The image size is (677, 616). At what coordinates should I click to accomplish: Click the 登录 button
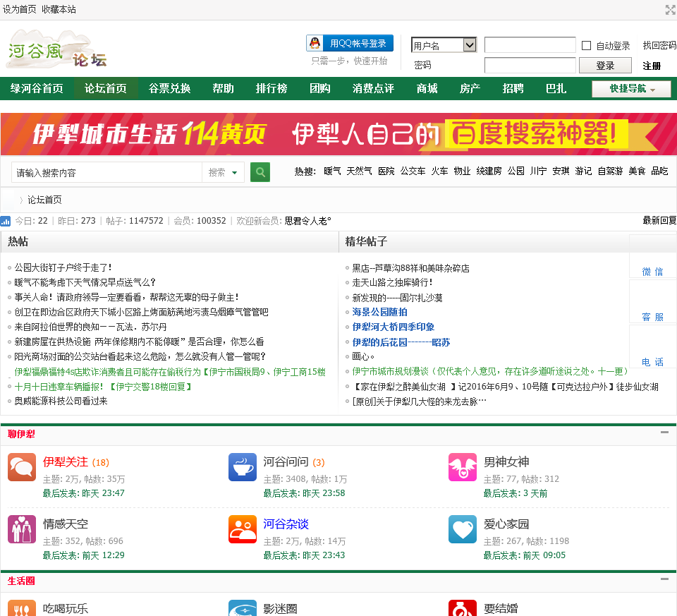(x=605, y=66)
